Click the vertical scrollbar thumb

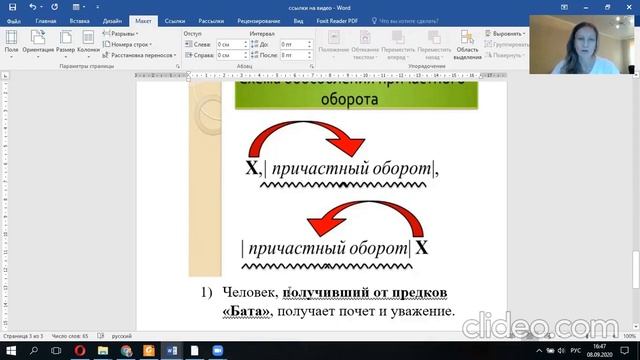636,269
